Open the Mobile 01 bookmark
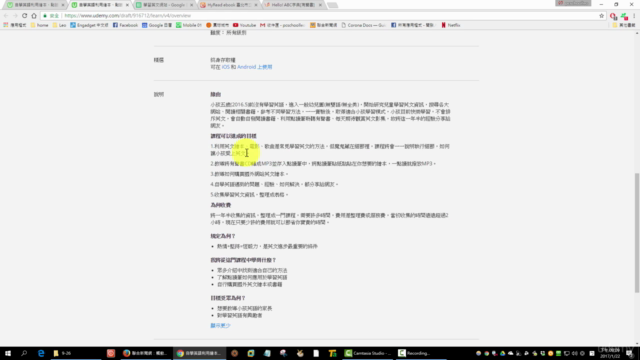The width and height of the screenshot is (640, 360). pyautogui.click(x=189, y=25)
